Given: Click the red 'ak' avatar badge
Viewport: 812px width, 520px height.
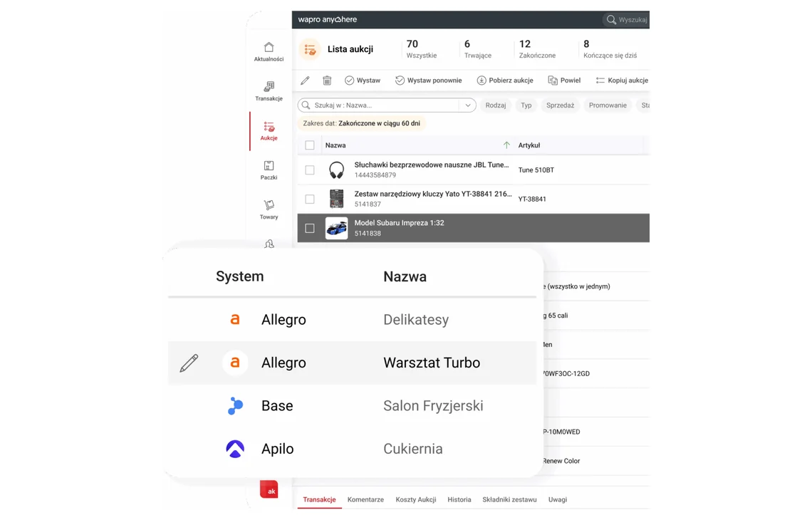Looking at the screenshot, I should pyautogui.click(x=269, y=489).
